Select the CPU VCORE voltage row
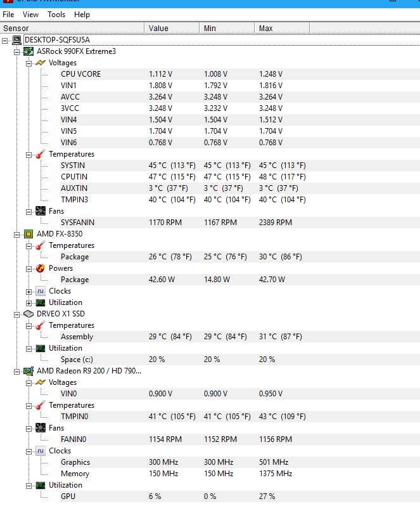 239,74
